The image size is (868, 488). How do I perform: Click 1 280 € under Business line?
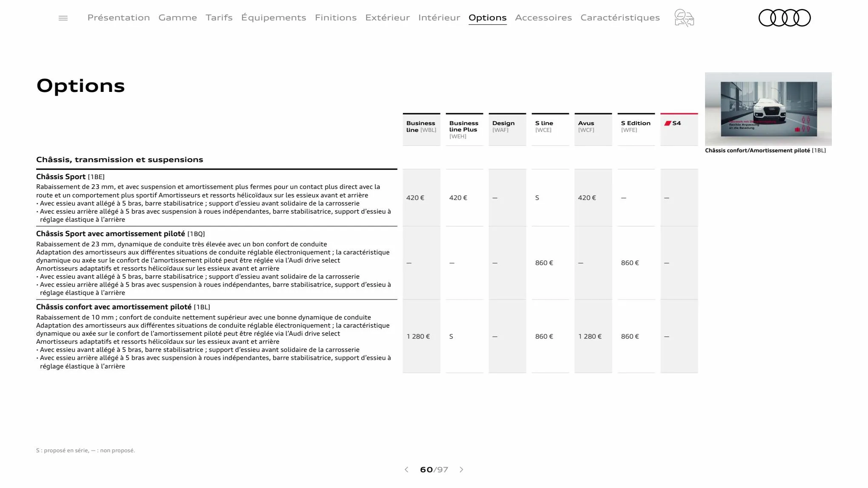(418, 337)
